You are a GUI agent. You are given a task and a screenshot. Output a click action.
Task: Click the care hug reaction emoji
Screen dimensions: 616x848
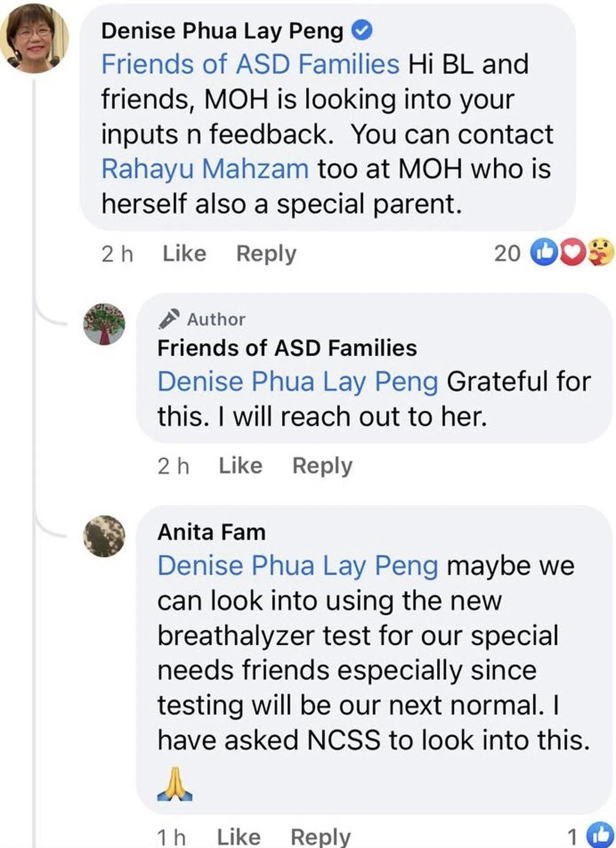click(x=600, y=252)
